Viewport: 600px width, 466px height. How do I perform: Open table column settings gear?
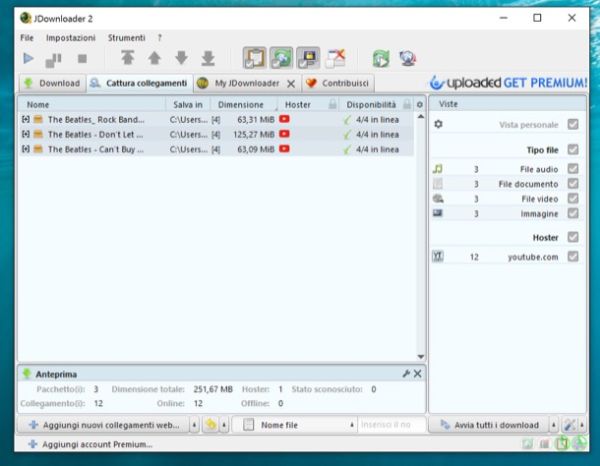point(420,104)
